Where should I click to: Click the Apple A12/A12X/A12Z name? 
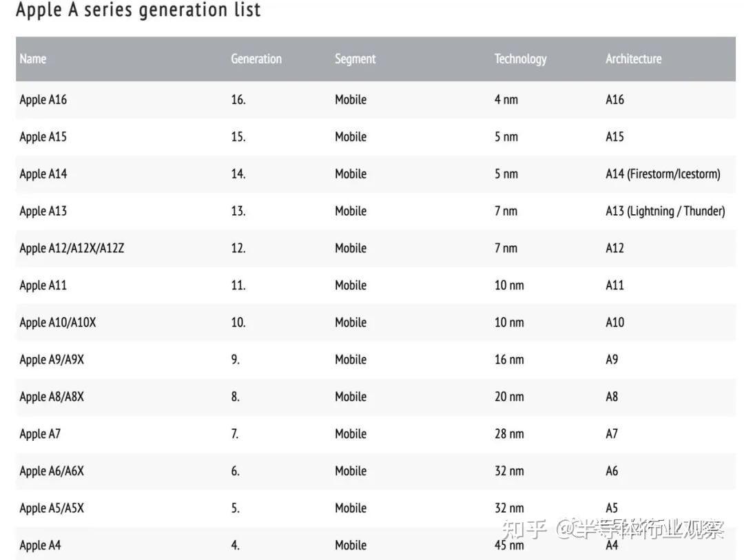click(72, 248)
